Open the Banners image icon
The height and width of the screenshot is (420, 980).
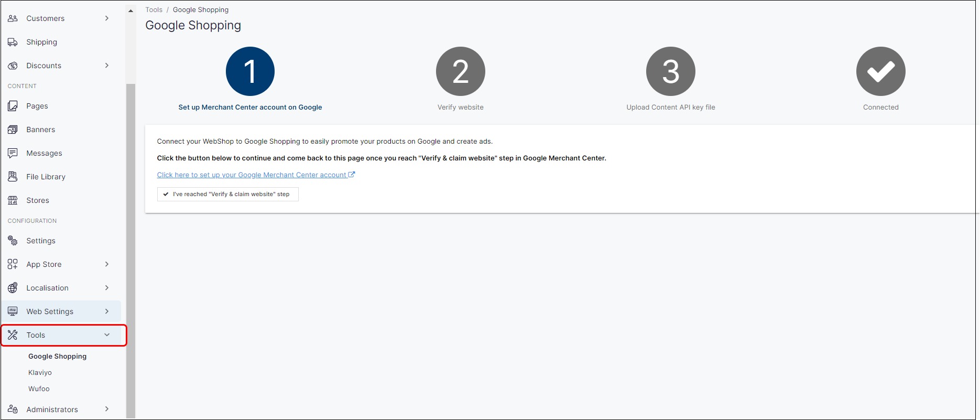(13, 130)
